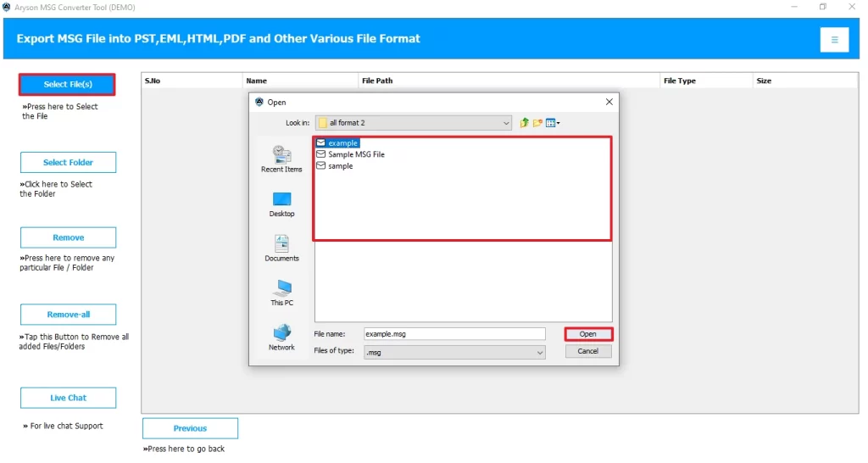Image resolution: width=868 pixels, height=463 pixels.
Task: Go to This PC location
Action: pyautogui.click(x=281, y=293)
